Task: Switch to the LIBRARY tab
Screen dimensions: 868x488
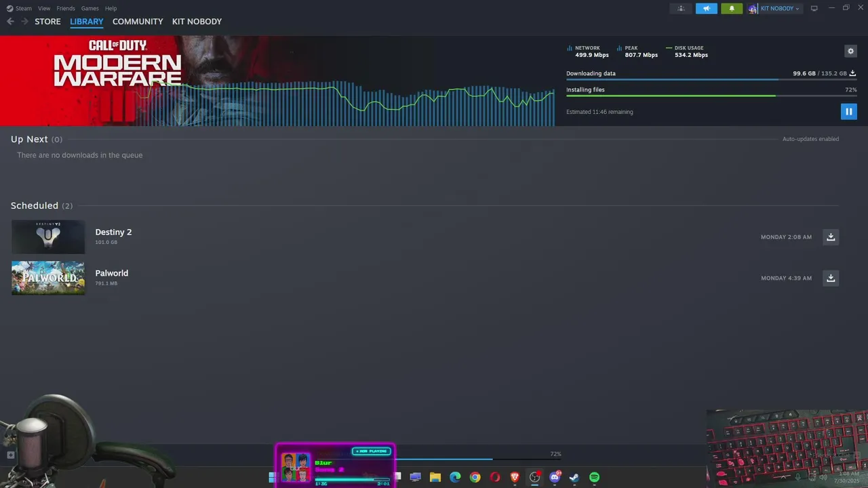Action: [x=87, y=22]
